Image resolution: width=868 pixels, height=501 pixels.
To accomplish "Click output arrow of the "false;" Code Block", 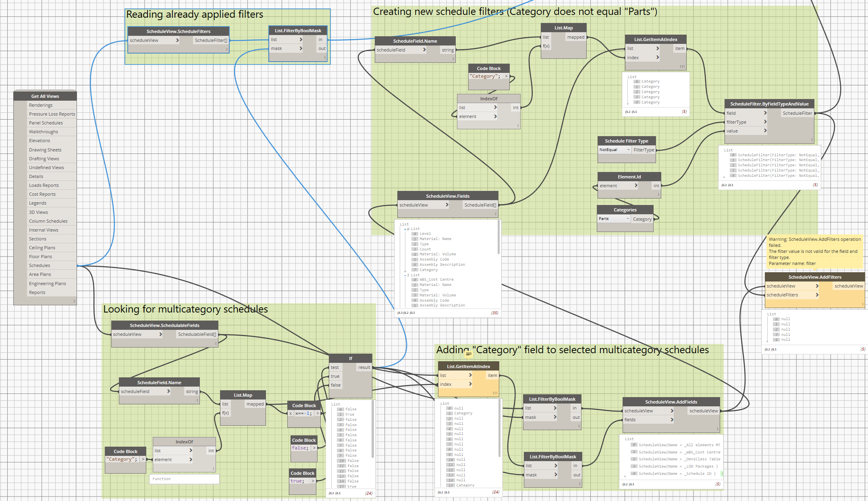I will pyautogui.click(x=314, y=448).
